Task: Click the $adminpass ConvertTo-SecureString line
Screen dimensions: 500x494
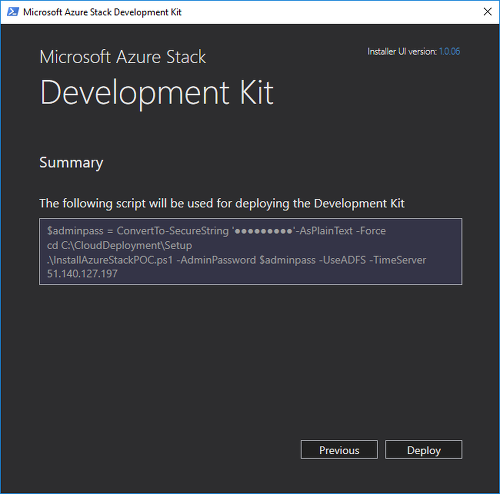Action: (x=216, y=231)
